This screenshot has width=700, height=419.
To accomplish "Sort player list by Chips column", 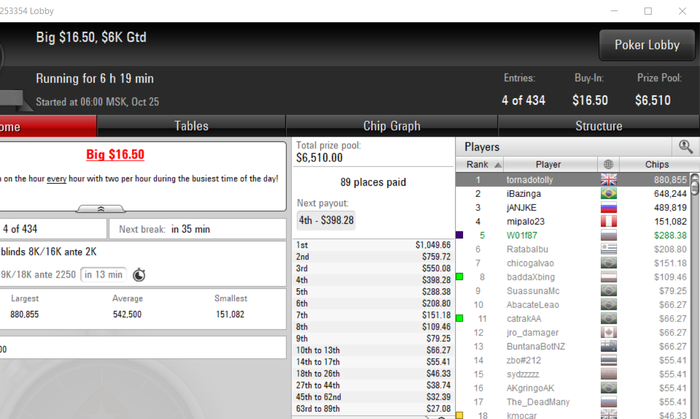I will coord(657,164).
